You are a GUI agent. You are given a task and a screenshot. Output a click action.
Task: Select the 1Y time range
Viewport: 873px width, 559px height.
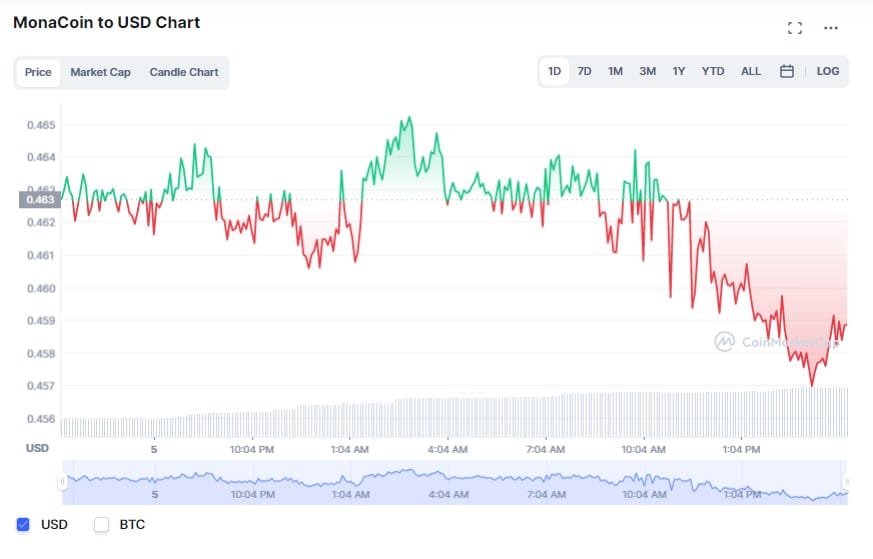pos(679,71)
